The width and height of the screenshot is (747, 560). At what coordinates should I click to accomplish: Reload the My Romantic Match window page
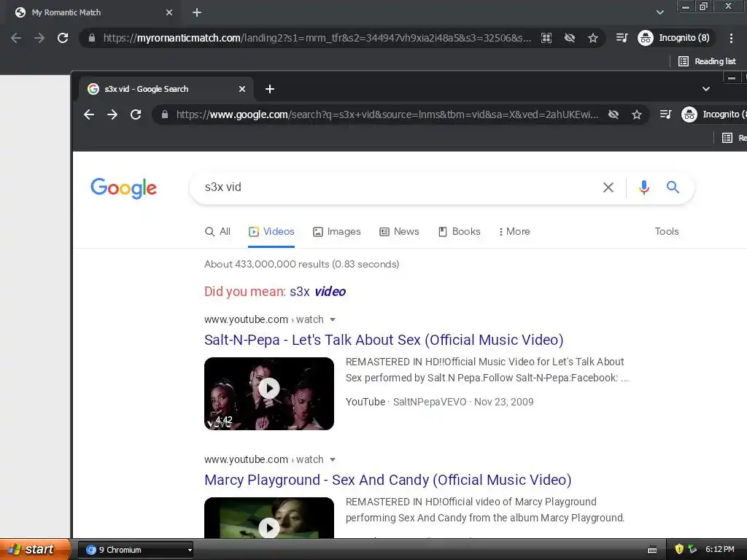(63, 38)
